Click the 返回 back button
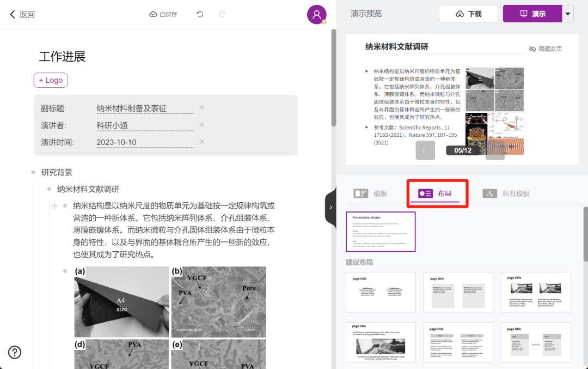This screenshot has width=588, height=369. 22,14
